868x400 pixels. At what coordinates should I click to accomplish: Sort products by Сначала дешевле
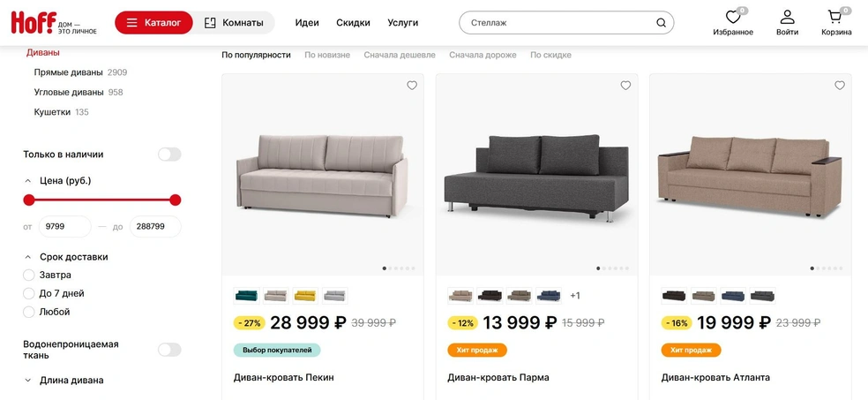point(400,55)
